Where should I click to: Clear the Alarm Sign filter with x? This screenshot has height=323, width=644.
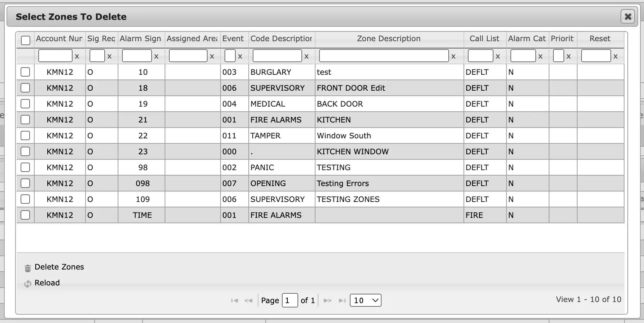click(x=156, y=56)
